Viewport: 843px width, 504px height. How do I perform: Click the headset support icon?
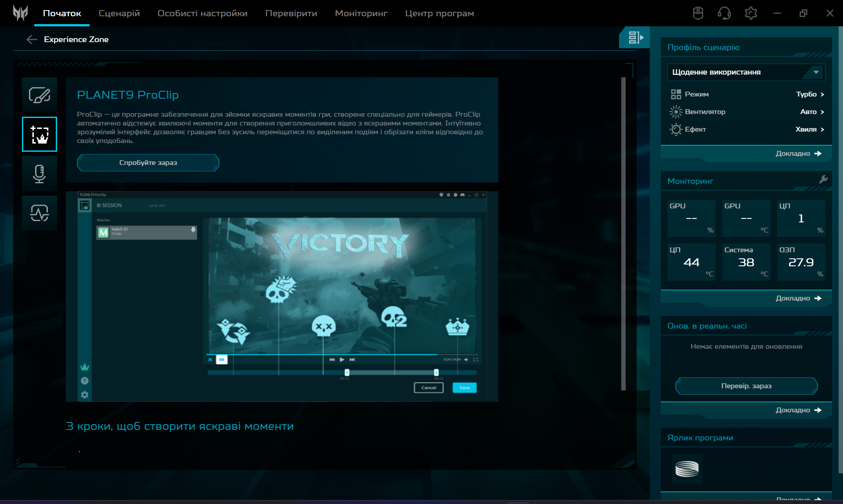(724, 13)
